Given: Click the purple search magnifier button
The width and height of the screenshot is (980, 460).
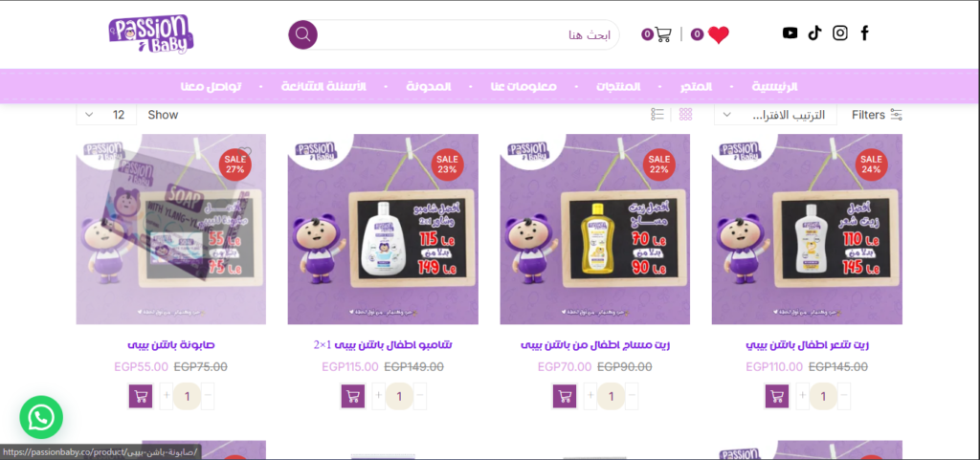Looking at the screenshot, I should coord(302,34).
